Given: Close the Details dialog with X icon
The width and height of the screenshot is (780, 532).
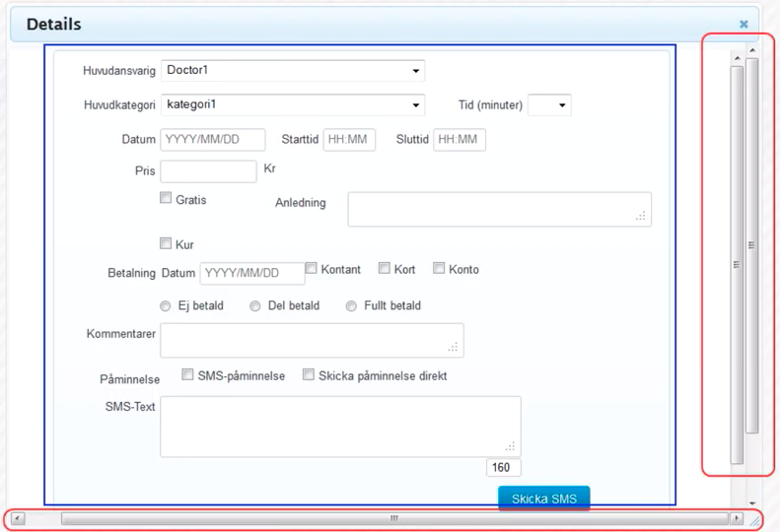Looking at the screenshot, I should point(744,24).
